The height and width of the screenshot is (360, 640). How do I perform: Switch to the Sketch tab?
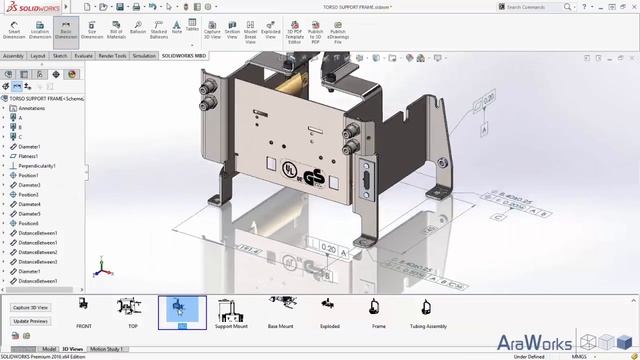60,56
